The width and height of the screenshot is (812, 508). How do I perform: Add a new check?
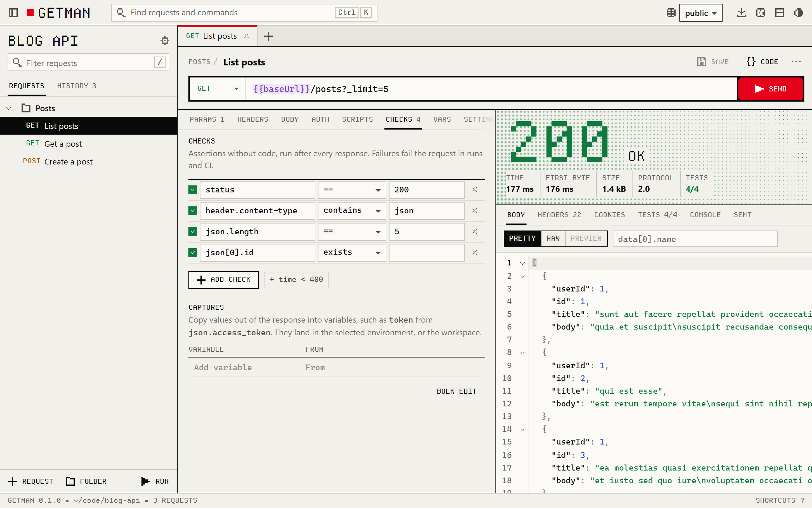click(224, 280)
